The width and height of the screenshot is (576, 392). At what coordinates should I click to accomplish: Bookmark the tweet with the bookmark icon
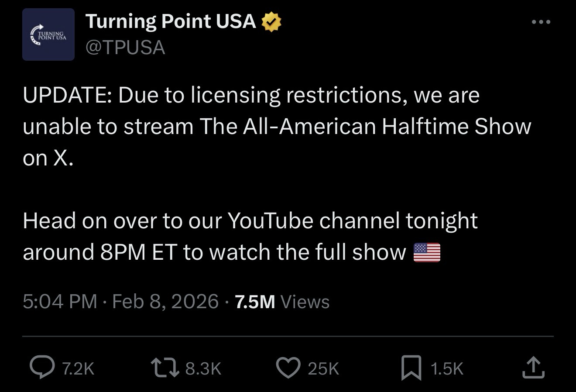click(411, 368)
